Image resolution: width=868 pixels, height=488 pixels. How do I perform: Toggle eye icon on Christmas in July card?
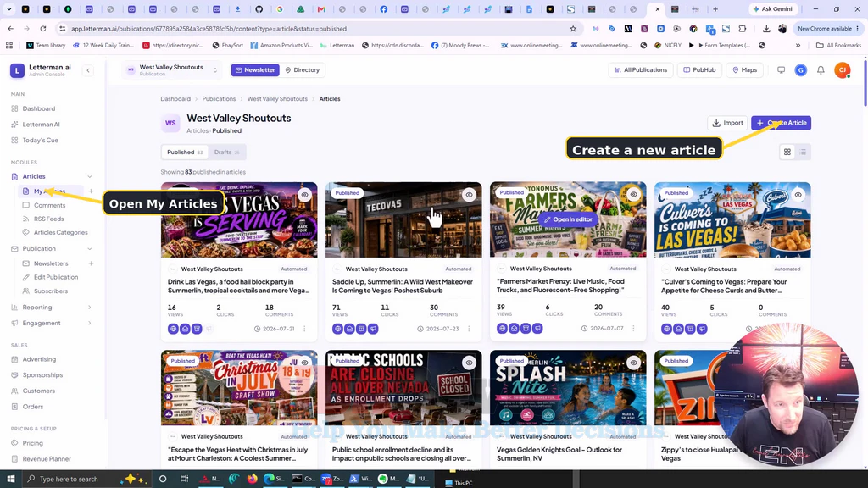[304, 363]
